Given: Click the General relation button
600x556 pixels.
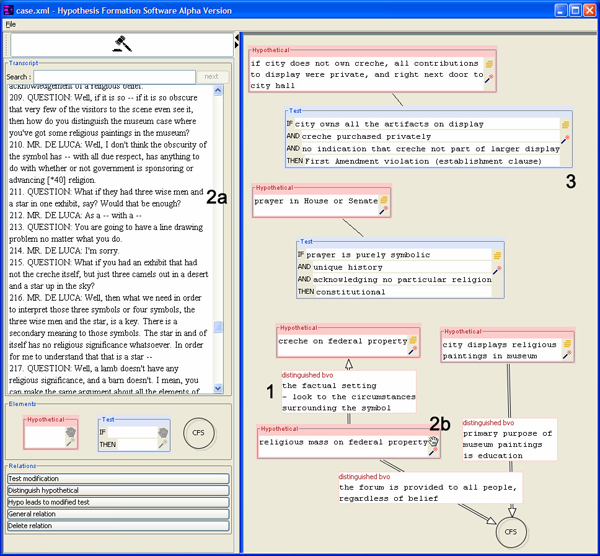Looking at the screenshot, I should 118,514.
